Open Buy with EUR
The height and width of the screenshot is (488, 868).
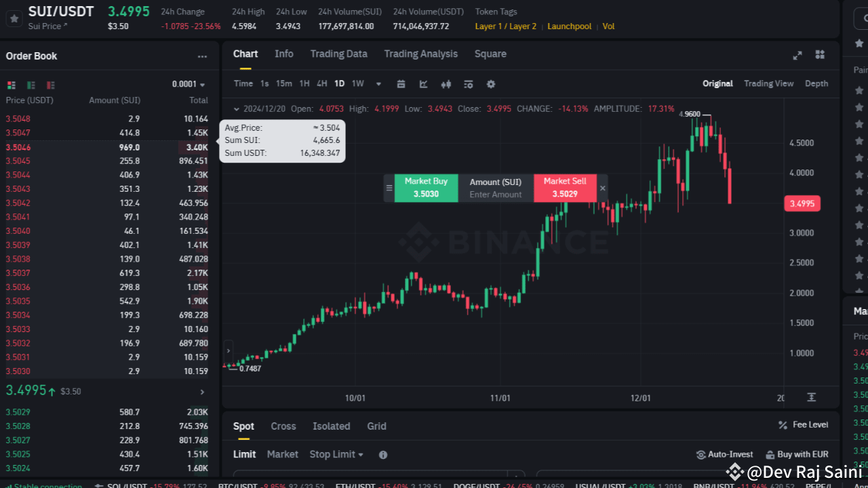tap(797, 455)
